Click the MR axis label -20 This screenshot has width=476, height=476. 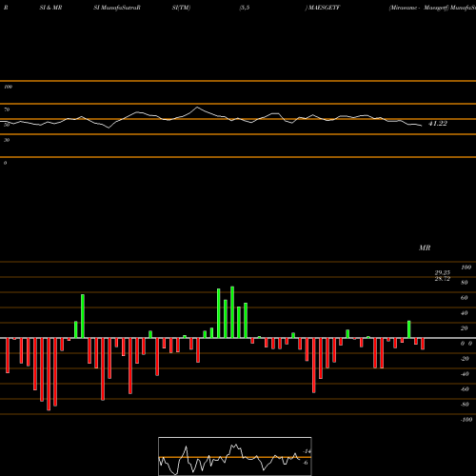pos(465,359)
